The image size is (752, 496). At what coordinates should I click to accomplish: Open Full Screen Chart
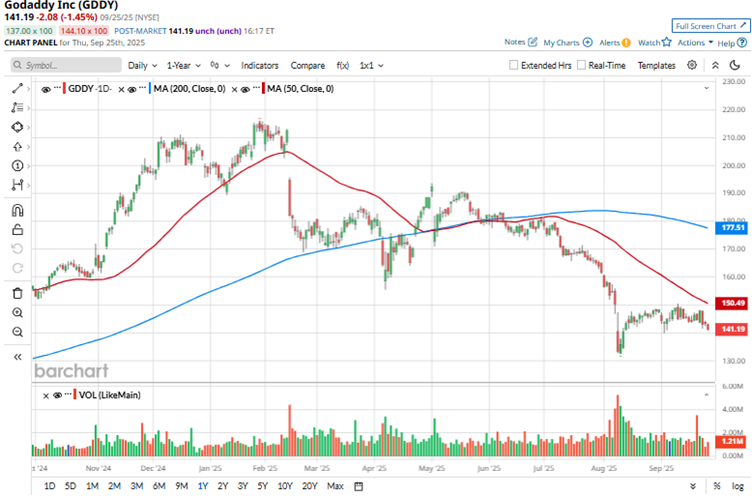[711, 26]
